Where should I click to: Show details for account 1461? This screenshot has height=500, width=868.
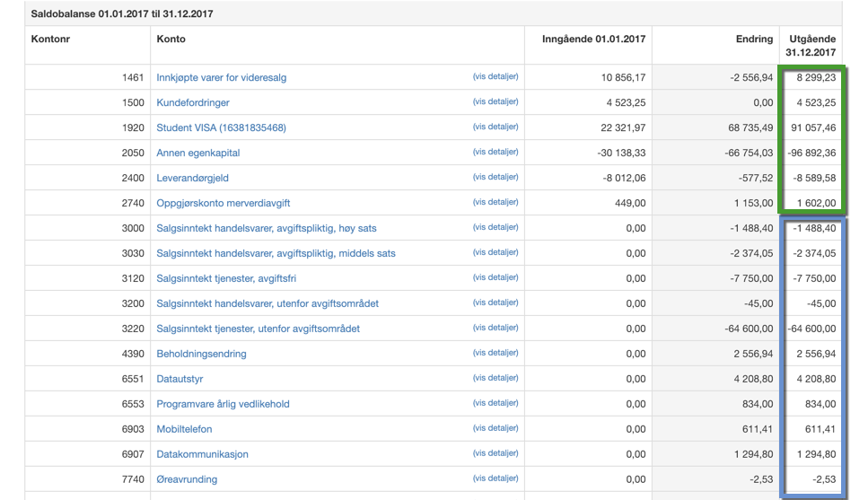click(x=495, y=76)
